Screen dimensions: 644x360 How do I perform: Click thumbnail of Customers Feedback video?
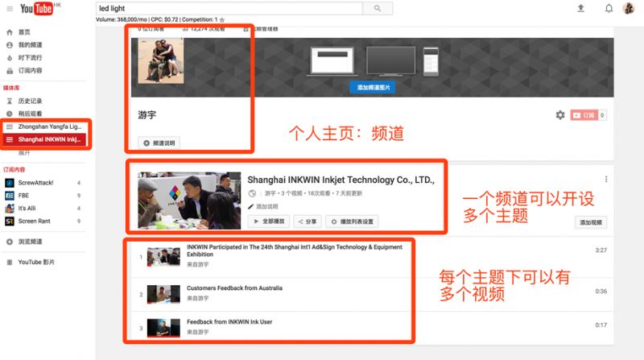pyautogui.click(x=163, y=294)
